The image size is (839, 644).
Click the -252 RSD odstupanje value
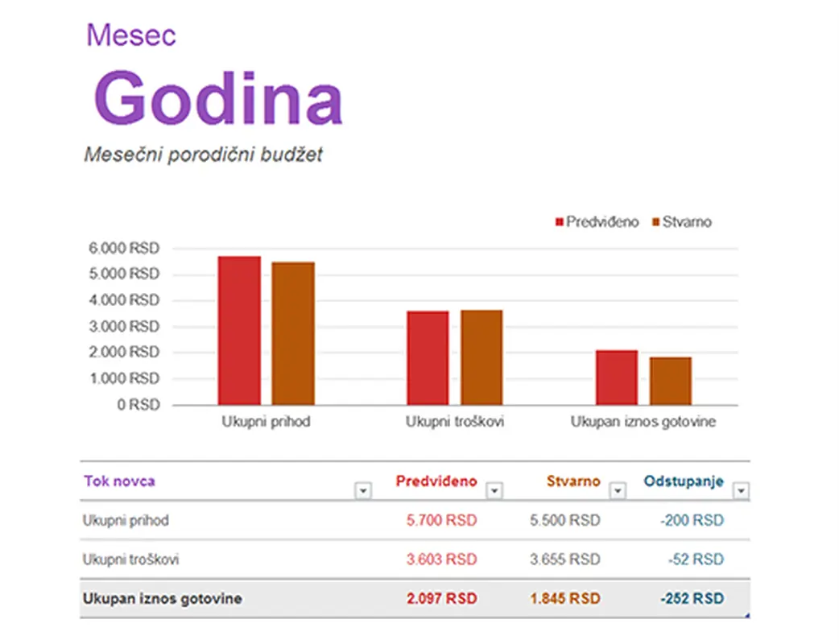pyautogui.click(x=691, y=598)
